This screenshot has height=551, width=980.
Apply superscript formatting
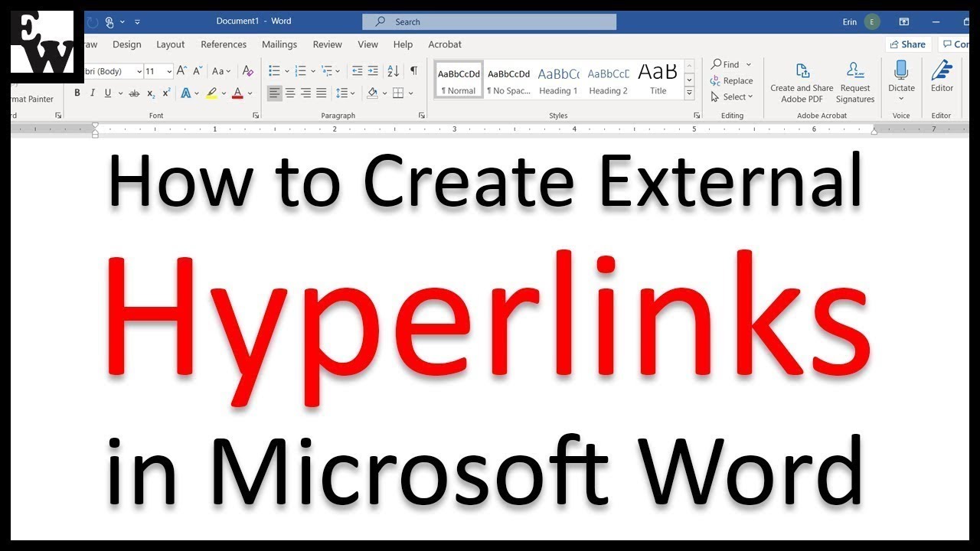point(166,93)
